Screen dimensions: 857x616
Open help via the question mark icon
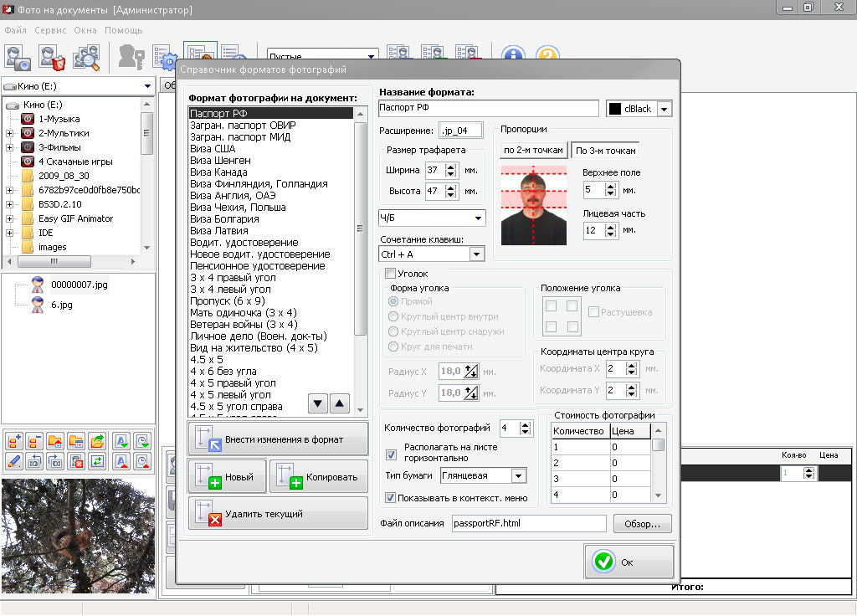[x=548, y=55]
